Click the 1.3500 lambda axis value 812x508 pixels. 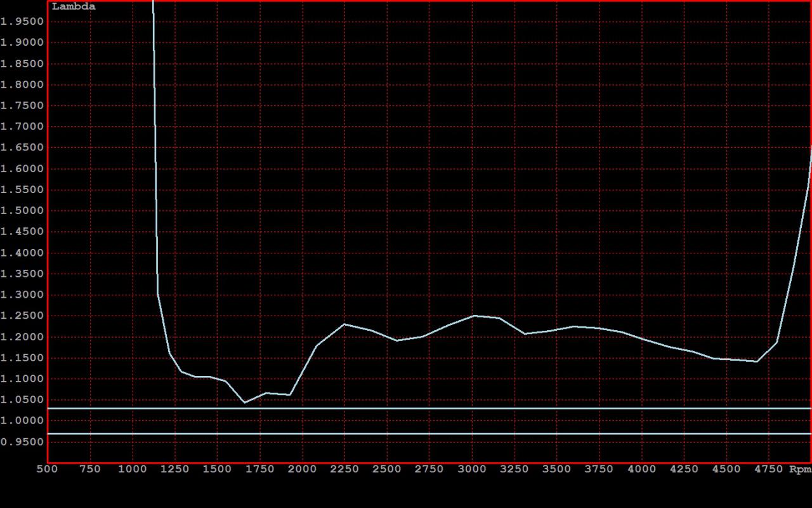[x=22, y=274]
